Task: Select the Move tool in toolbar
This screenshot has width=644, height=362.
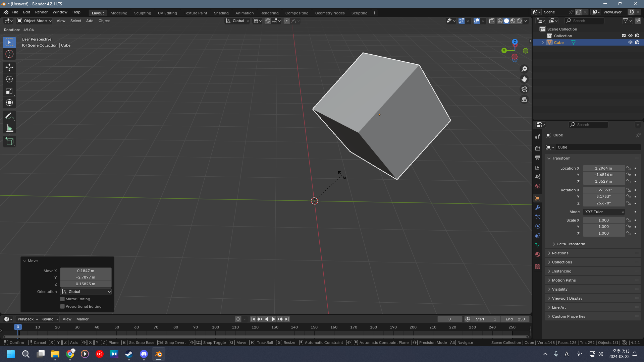Action: (9, 67)
